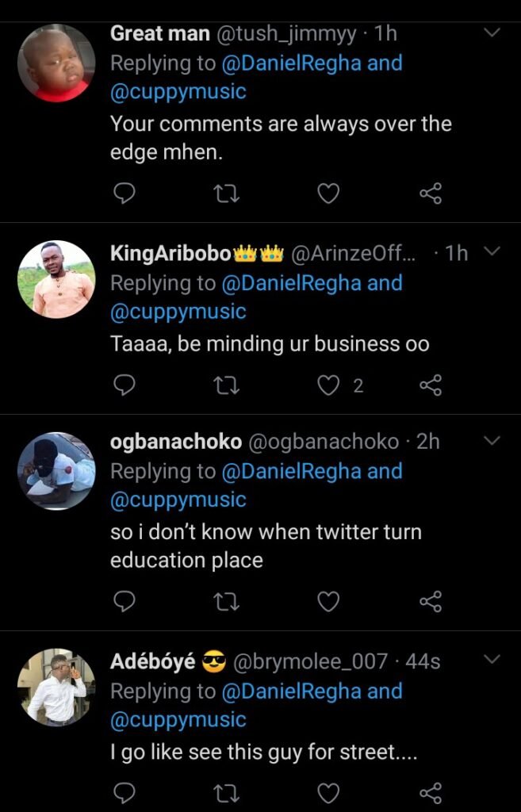Open Great man's profile picture
Viewport: 521px width, 812px height.
pyautogui.click(x=56, y=63)
